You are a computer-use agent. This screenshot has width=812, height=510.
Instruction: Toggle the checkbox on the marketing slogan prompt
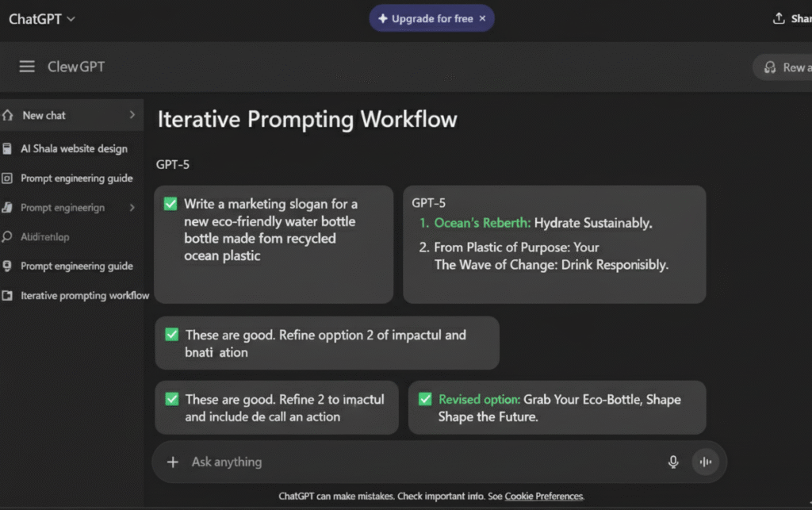170,204
